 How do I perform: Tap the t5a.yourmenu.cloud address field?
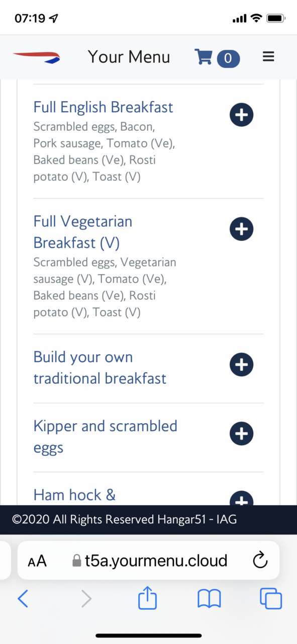(x=150, y=560)
